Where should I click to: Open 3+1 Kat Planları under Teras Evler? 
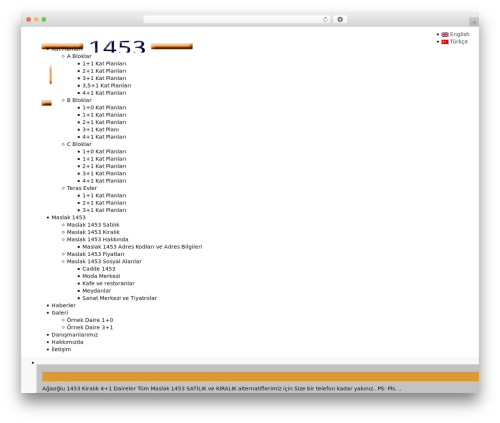pyautogui.click(x=104, y=210)
